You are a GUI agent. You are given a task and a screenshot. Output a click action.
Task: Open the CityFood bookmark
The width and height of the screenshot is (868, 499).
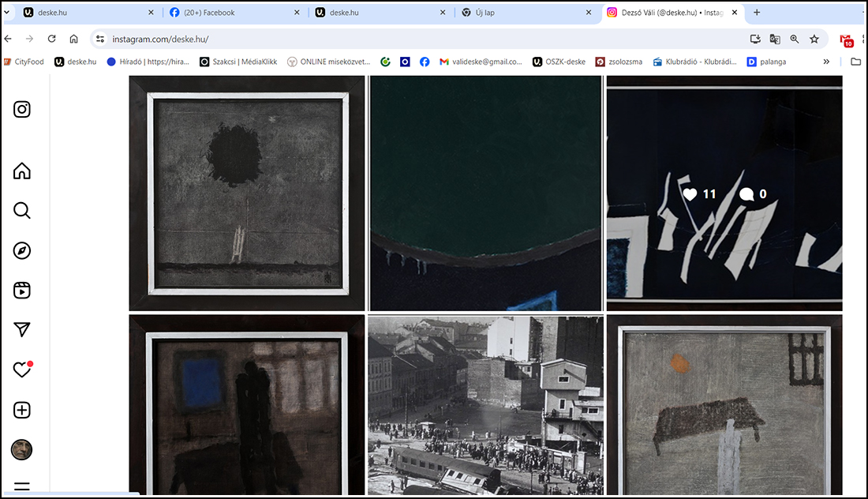(x=24, y=62)
